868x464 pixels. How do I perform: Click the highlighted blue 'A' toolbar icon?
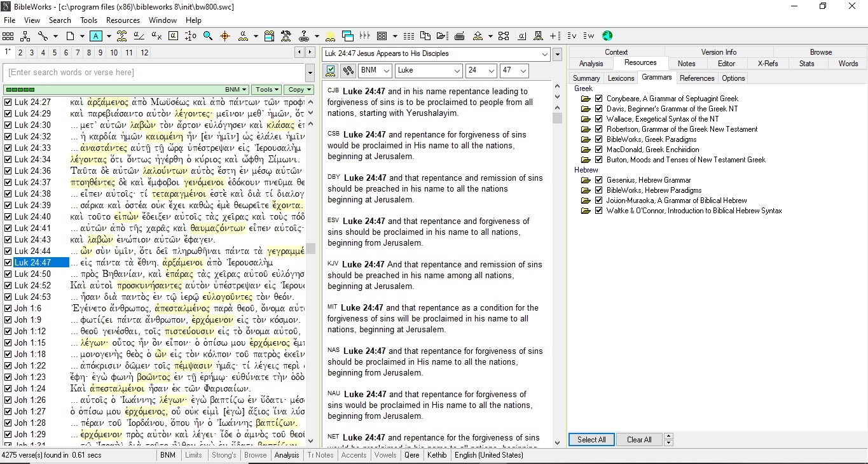(x=96, y=36)
